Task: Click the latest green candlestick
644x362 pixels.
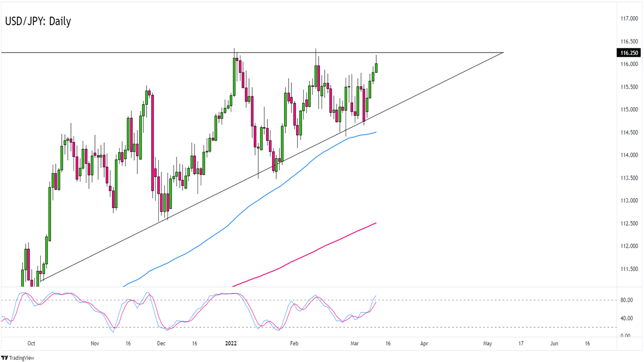Action: (x=376, y=68)
